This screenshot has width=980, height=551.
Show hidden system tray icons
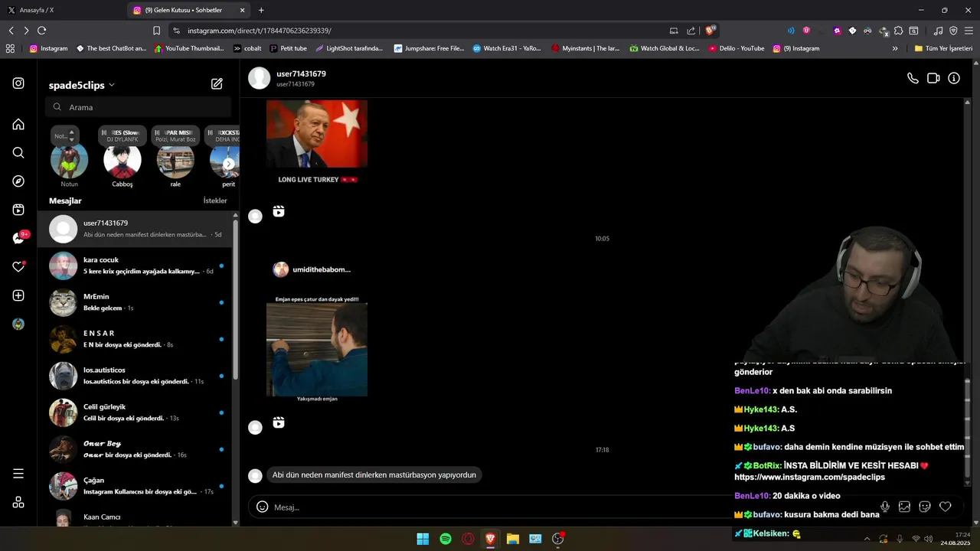click(x=867, y=539)
